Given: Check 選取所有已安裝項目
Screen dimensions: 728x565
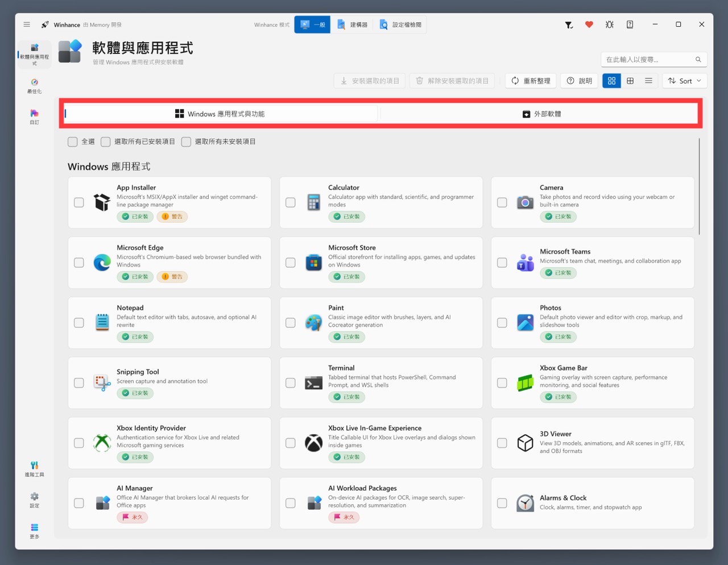Looking at the screenshot, I should (x=106, y=142).
